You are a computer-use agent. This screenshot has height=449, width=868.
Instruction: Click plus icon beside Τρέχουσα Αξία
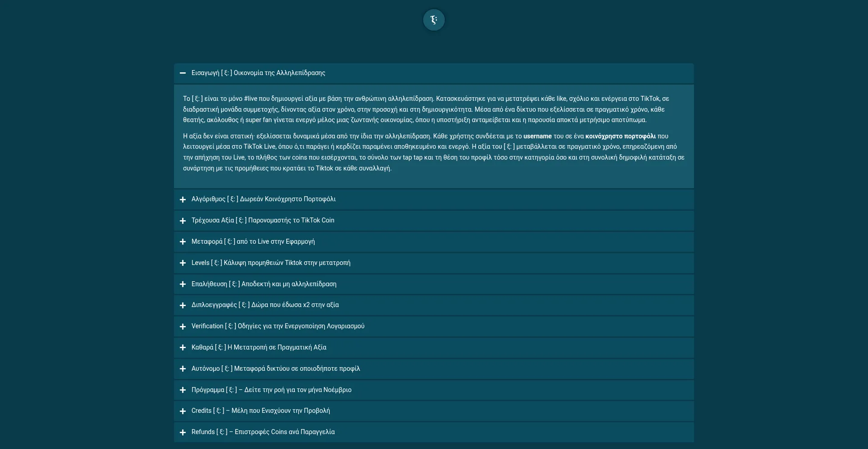coord(183,221)
